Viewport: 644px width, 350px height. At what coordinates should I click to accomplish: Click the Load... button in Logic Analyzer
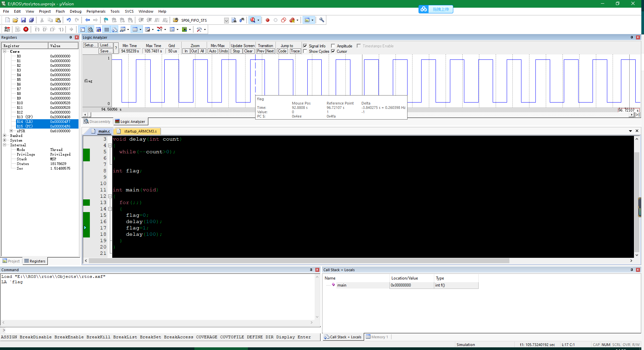point(106,45)
